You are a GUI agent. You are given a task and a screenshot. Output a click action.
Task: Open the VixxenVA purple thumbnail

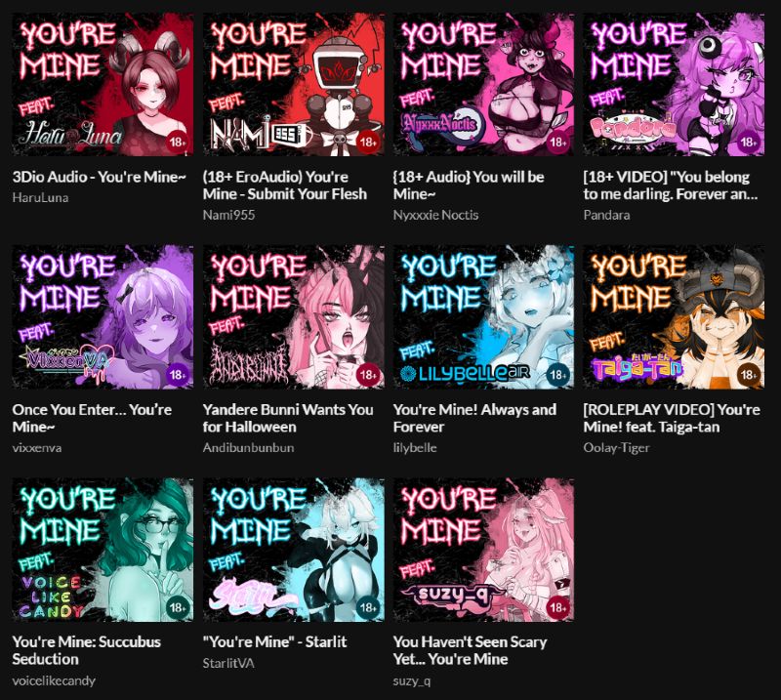(103, 317)
